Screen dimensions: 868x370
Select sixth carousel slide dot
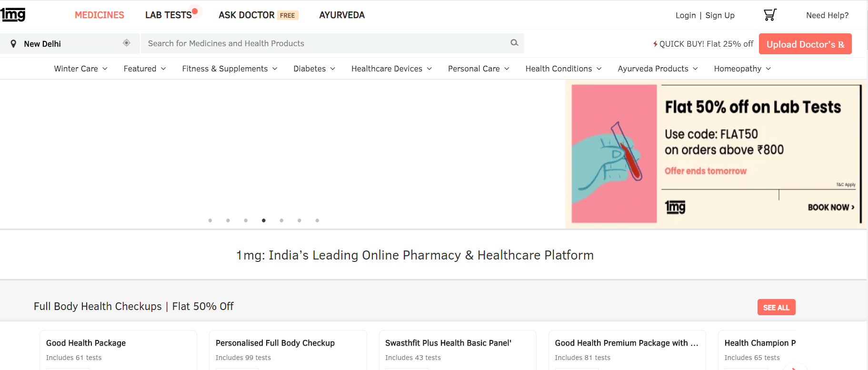[x=299, y=220]
